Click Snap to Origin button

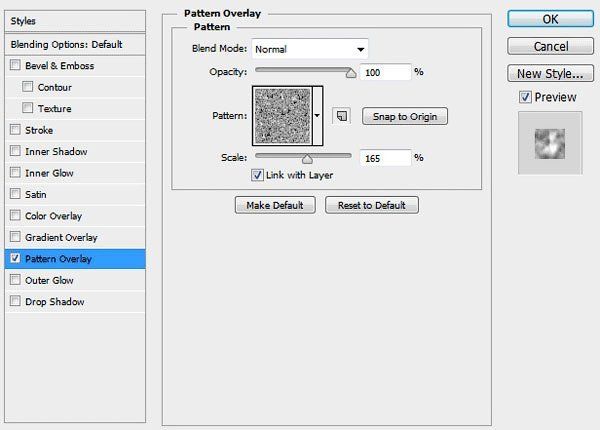click(x=405, y=116)
